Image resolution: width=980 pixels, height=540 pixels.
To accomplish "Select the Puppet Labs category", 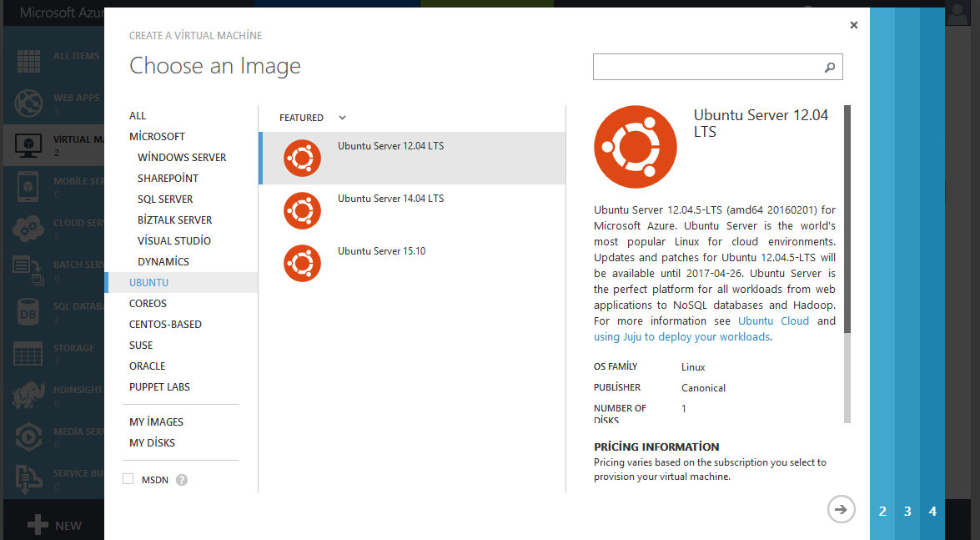I will click(159, 386).
